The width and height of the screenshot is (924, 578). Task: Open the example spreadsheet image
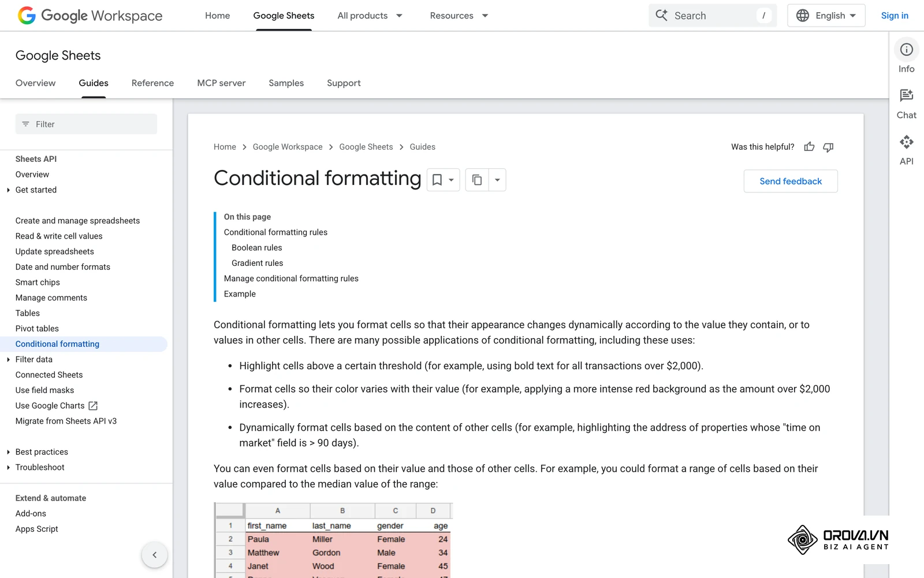(333, 540)
